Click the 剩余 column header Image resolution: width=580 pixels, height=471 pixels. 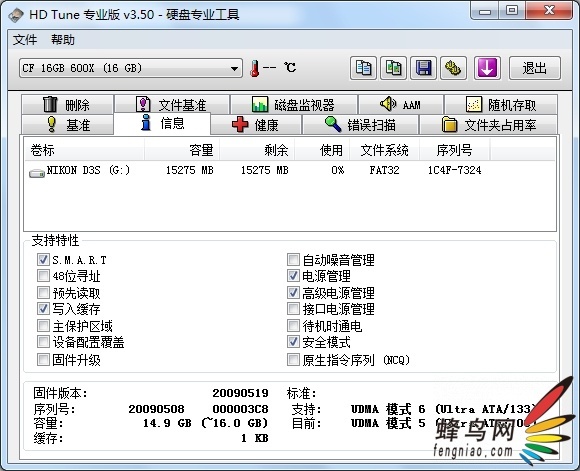coord(257,150)
